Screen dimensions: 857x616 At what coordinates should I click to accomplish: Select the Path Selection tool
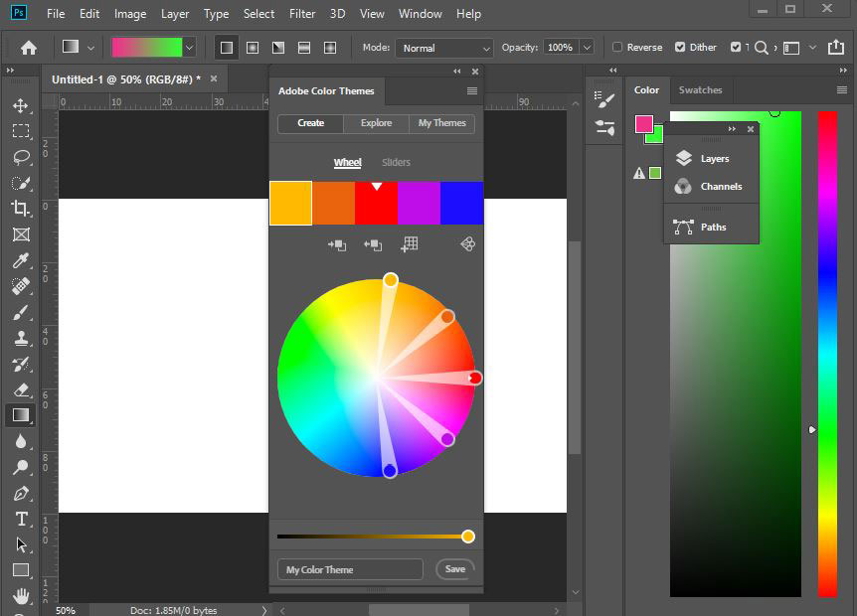[x=21, y=545]
